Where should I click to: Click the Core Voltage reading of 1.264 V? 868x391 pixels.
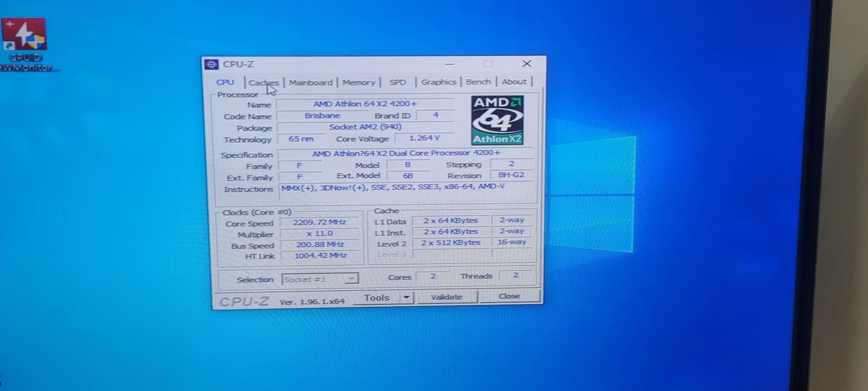pos(424,138)
